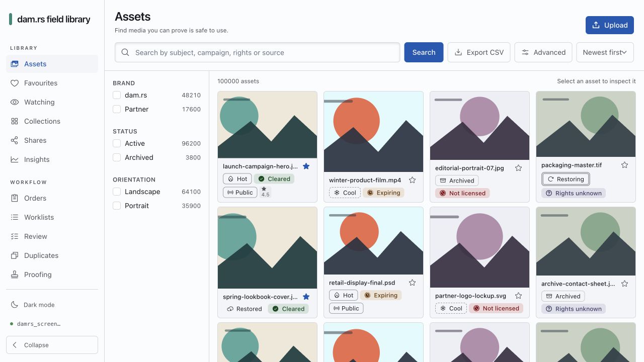644x362 pixels.
Task: Open the Collections page
Action: pos(52,121)
